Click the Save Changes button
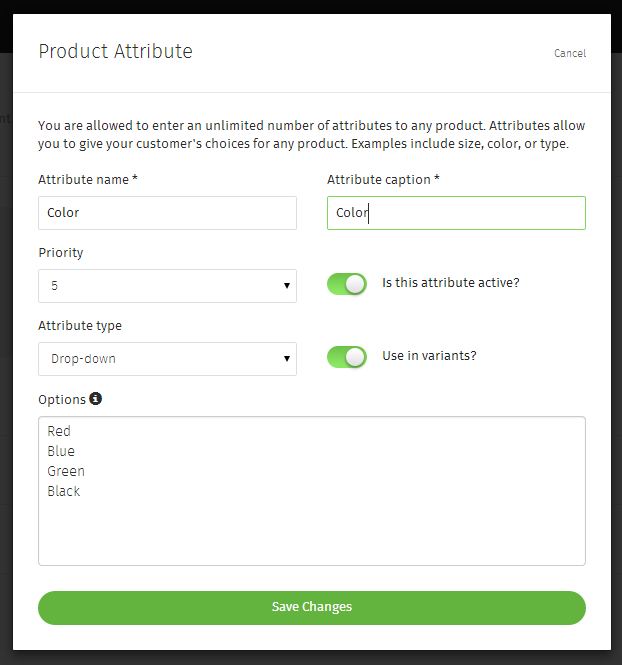 point(312,608)
